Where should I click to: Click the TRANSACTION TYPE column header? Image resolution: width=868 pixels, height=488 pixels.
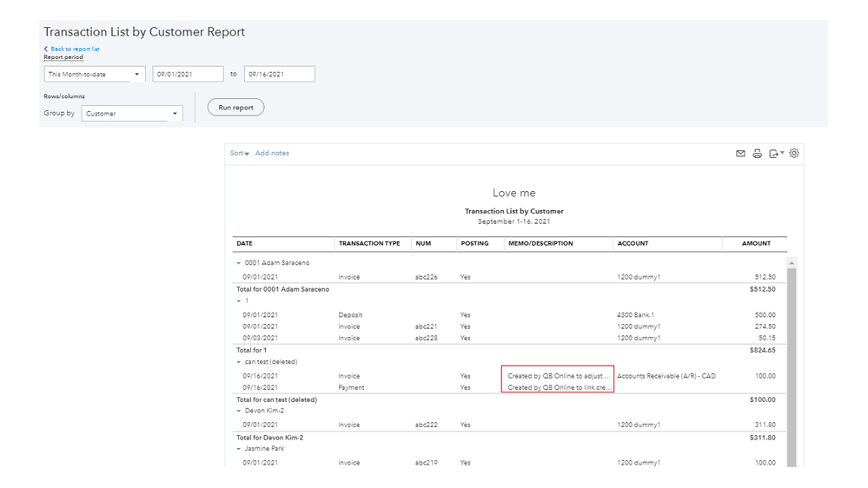(x=369, y=244)
